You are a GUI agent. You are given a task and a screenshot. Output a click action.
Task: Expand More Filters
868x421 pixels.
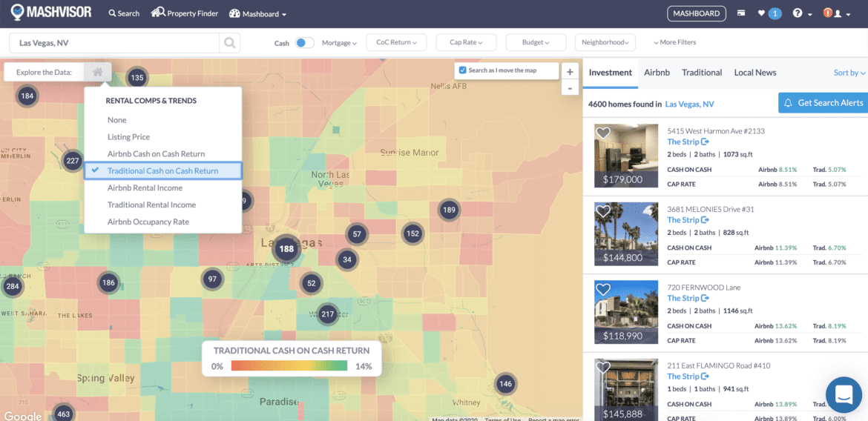675,42
